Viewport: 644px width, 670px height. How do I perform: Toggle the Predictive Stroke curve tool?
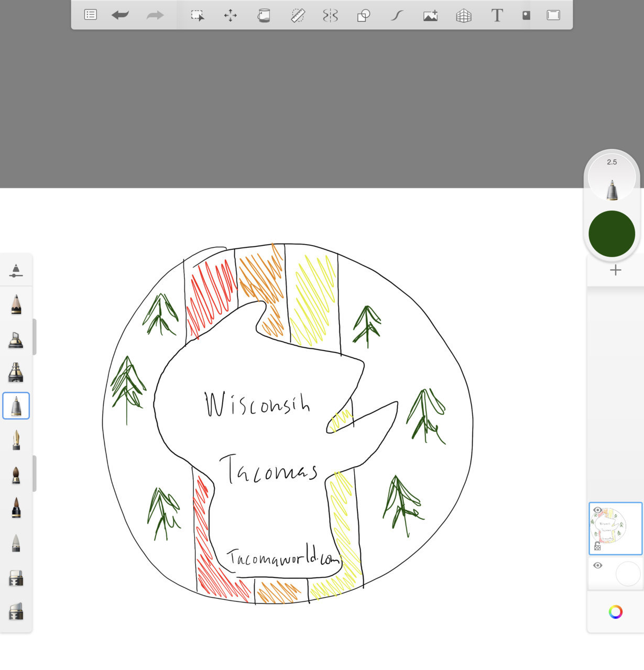(x=397, y=15)
